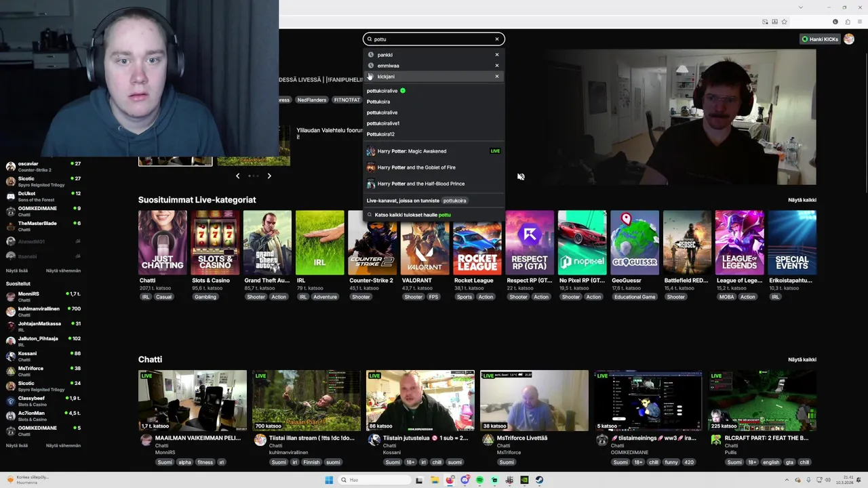Open the VALORANT category thumbnail
Viewport: 868px width, 488px height.
(425, 243)
